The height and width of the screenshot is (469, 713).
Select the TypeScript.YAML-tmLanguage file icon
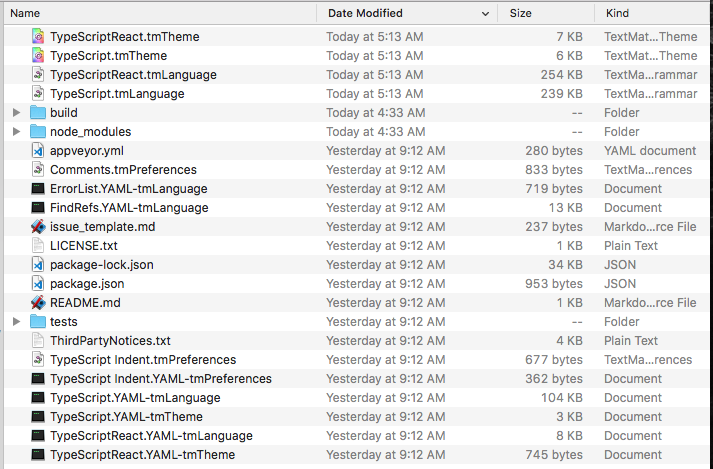pos(38,398)
